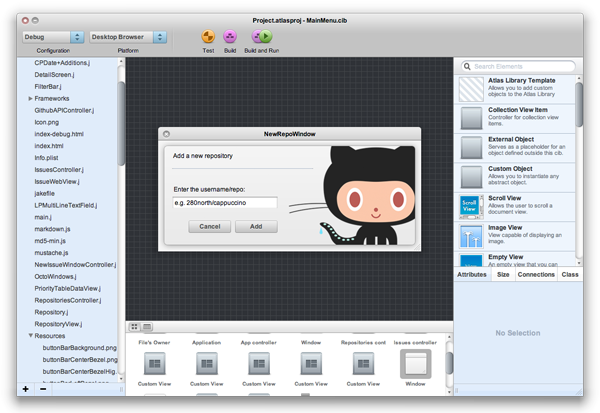Select the Scroll View library icon
Viewport: 600px width, 413px height.
[x=470, y=207]
